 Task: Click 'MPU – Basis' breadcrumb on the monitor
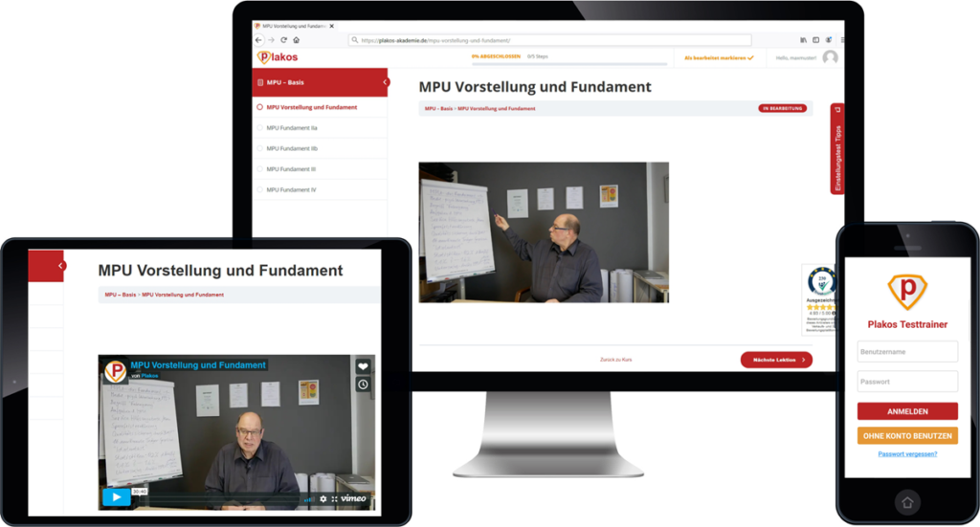pos(438,109)
